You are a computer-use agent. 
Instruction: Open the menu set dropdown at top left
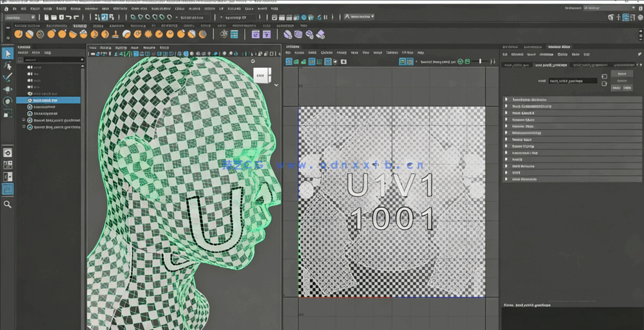(x=20, y=17)
